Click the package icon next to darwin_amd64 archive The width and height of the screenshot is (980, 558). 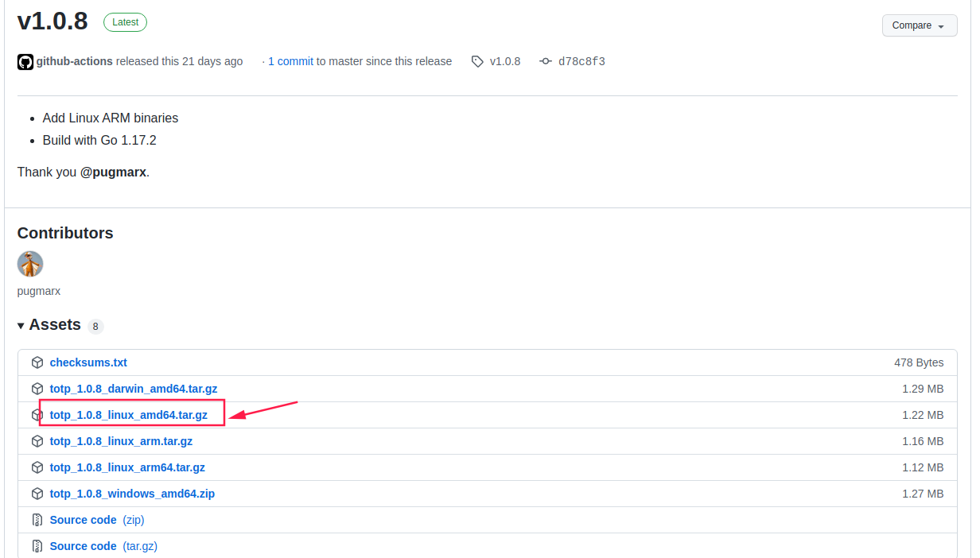tap(37, 389)
